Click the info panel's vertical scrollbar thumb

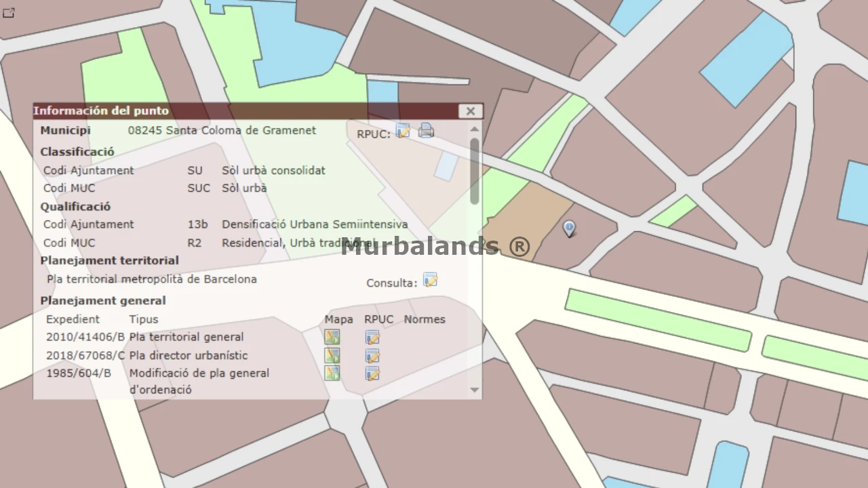click(x=474, y=169)
